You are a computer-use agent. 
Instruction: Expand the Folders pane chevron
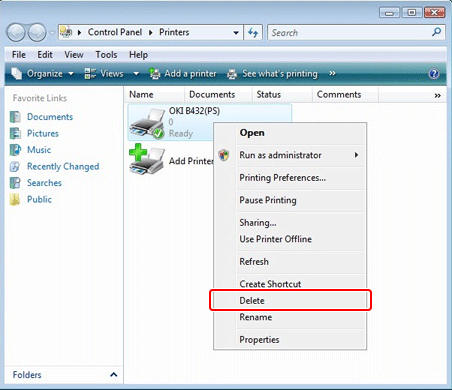(113, 375)
